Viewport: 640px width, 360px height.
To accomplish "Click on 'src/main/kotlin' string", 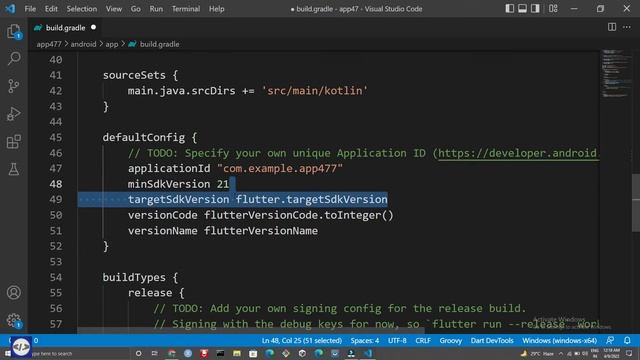I will (x=315, y=91).
